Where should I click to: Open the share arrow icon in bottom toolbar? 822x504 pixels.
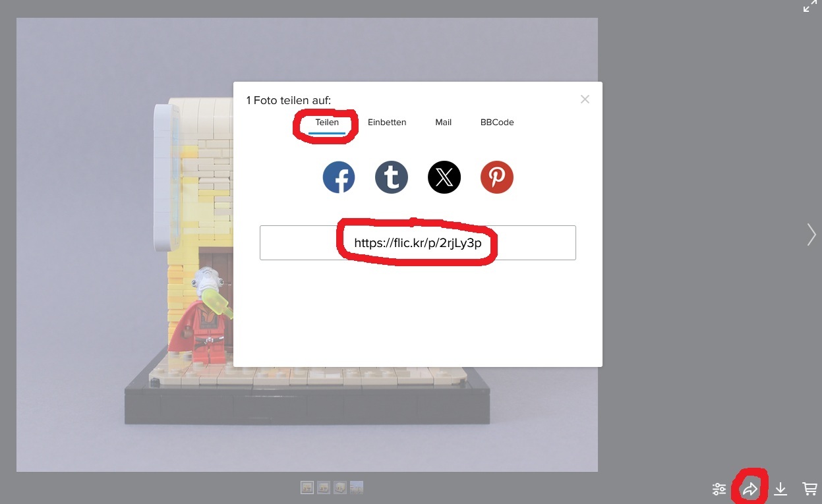(x=750, y=489)
